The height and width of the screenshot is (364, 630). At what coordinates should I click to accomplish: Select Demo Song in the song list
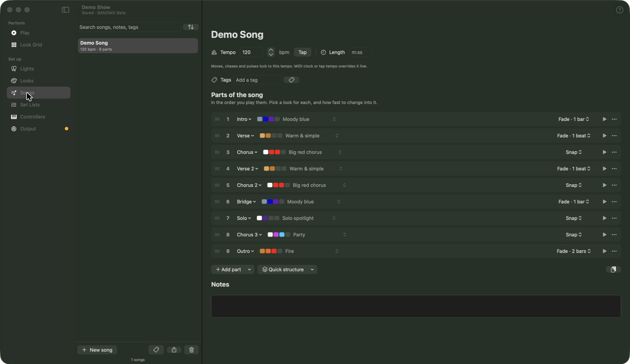tap(138, 45)
